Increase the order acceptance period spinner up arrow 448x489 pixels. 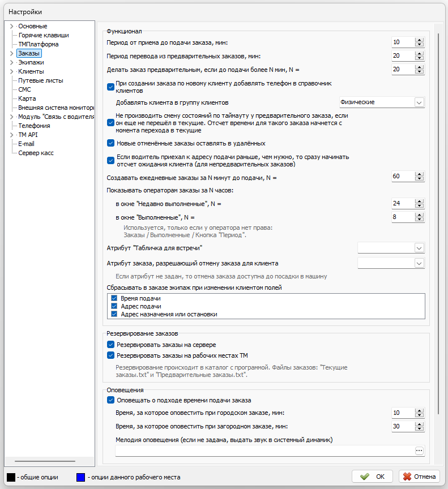(419, 40)
